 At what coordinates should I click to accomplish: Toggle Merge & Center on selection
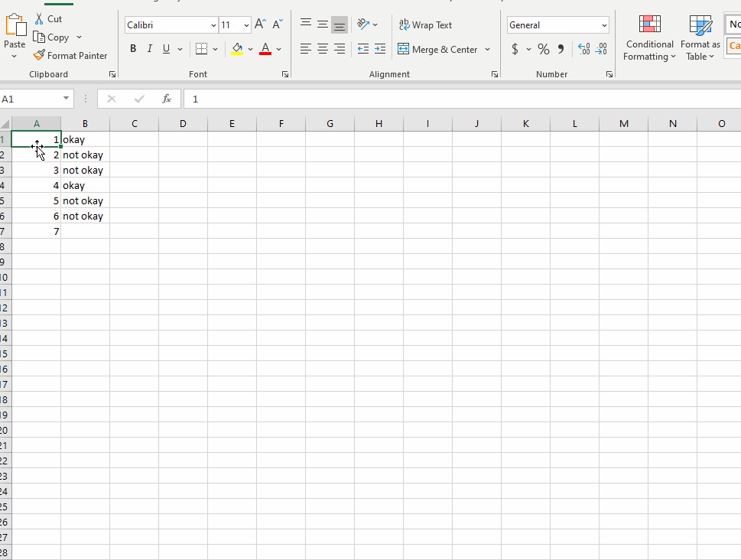coord(438,48)
